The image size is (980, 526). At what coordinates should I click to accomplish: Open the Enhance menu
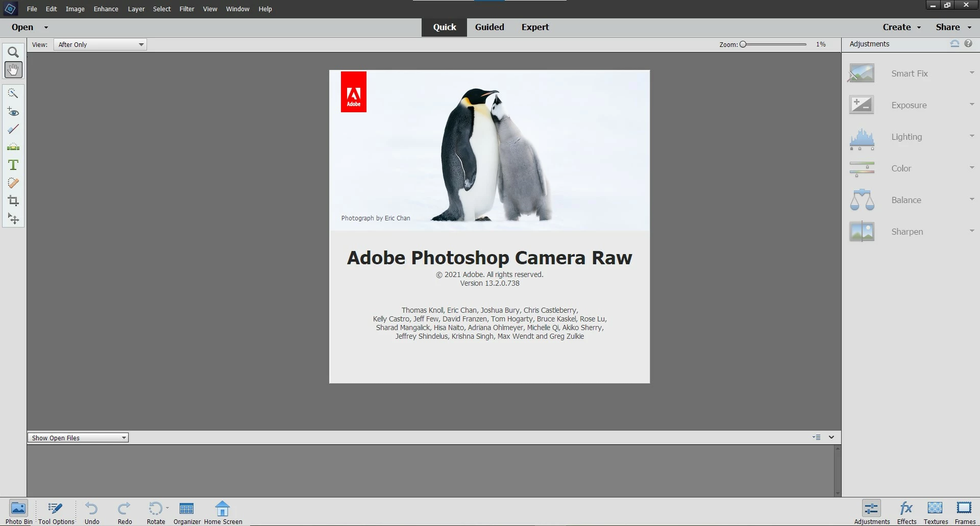[106, 9]
